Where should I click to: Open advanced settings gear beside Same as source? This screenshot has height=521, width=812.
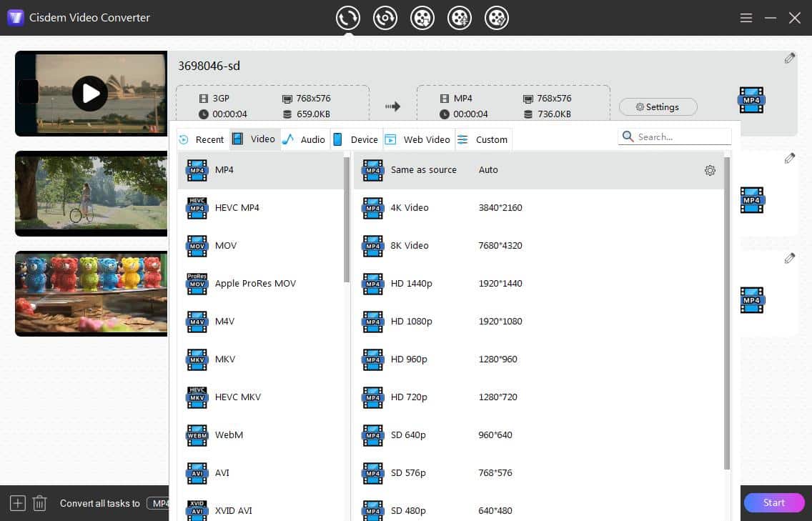click(710, 170)
